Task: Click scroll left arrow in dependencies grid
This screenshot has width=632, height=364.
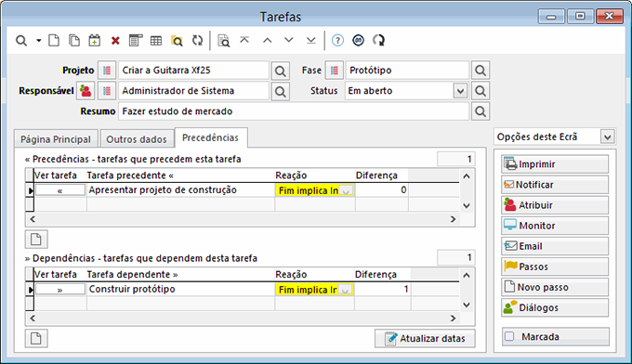Action: (33, 318)
